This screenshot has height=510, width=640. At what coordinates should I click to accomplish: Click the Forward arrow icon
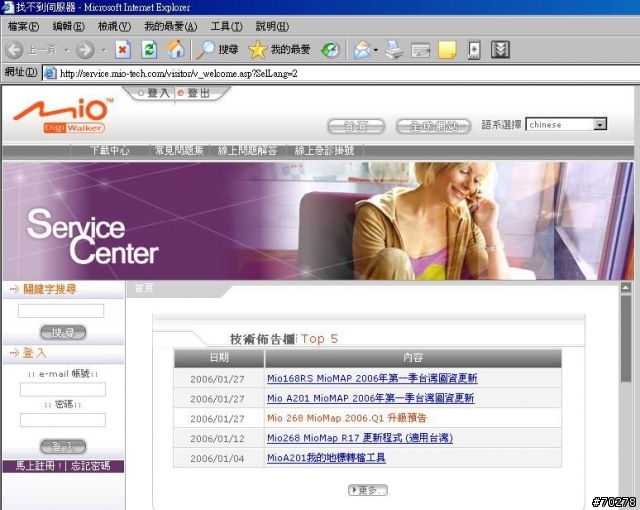click(x=85, y=50)
